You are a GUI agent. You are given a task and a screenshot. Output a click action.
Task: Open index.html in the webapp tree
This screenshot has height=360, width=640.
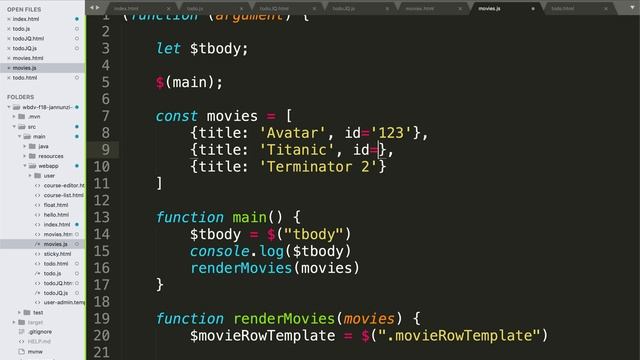pyautogui.click(x=57, y=224)
